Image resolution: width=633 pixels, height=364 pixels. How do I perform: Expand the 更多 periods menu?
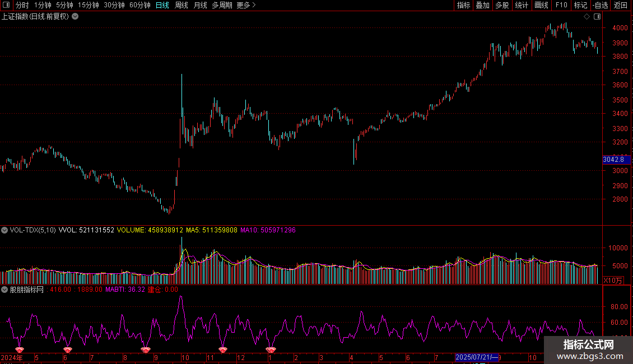(246, 5)
